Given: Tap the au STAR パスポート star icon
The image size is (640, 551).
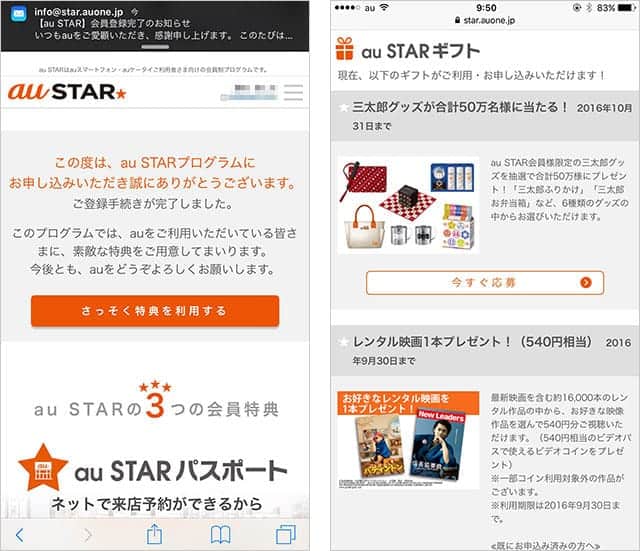Looking at the screenshot, I should (43, 468).
